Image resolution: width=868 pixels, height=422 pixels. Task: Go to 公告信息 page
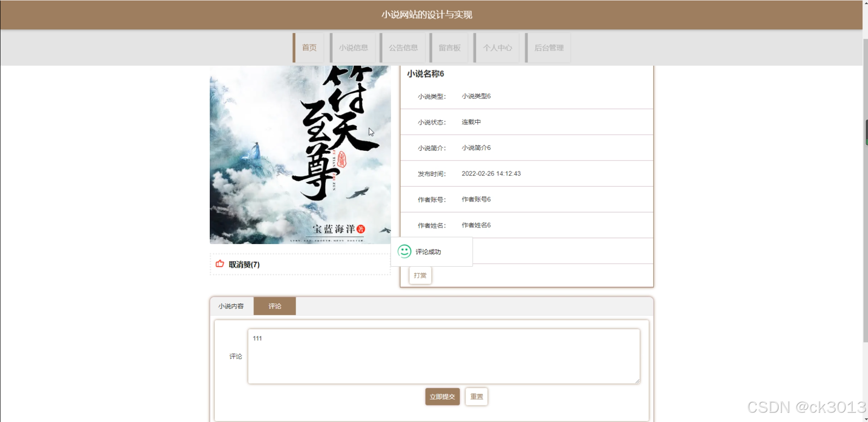click(x=402, y=48)
